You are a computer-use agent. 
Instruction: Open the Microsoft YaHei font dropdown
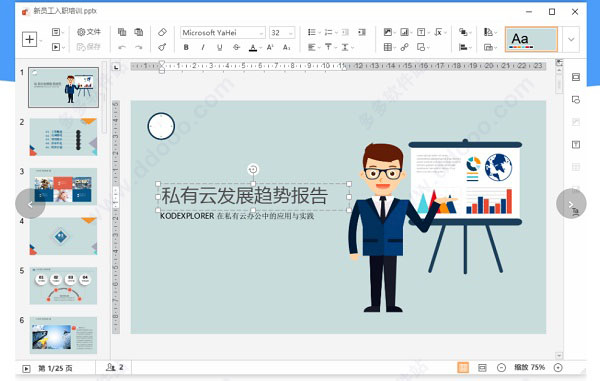223,33
